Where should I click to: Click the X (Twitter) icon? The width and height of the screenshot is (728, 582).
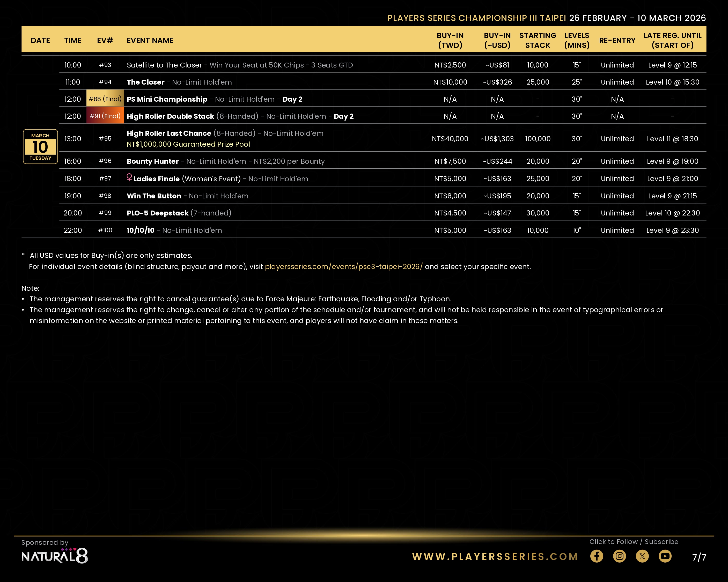[642, 556]
